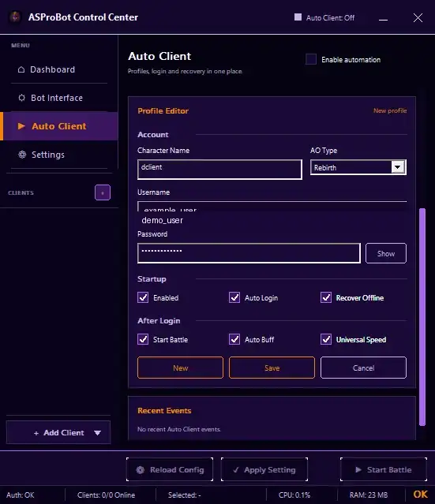435x504 pixels.
Task: Click the 'CPU: 0.1%' status text
Action: tap(294, 495)
